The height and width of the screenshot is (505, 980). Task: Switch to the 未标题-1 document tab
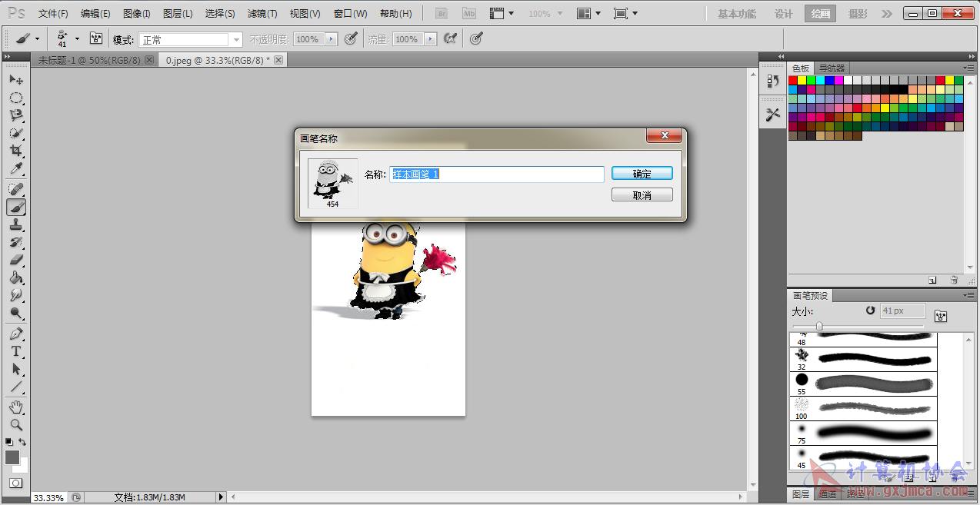point(89,60)
